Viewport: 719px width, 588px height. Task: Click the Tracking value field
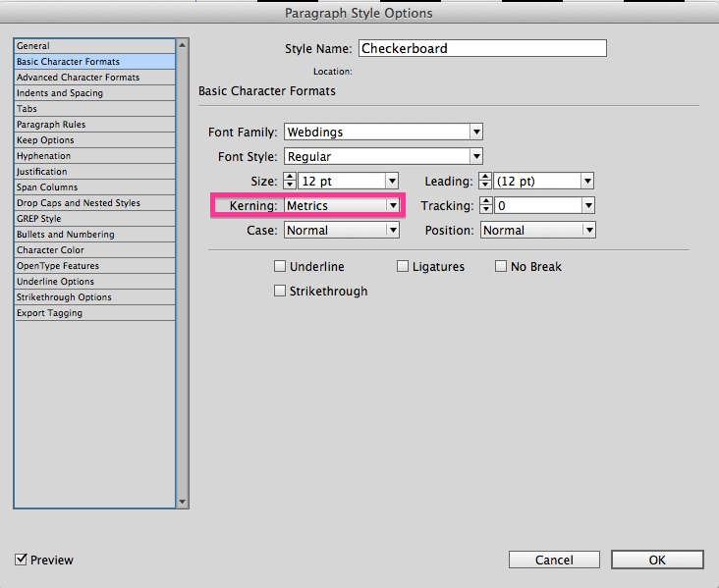coord(539,206)
